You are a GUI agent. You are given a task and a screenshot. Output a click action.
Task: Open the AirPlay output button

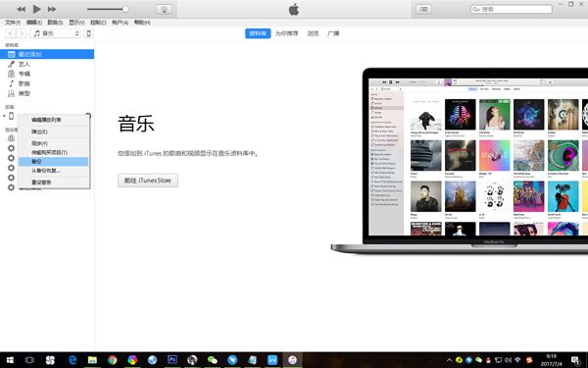click(164, 9)
